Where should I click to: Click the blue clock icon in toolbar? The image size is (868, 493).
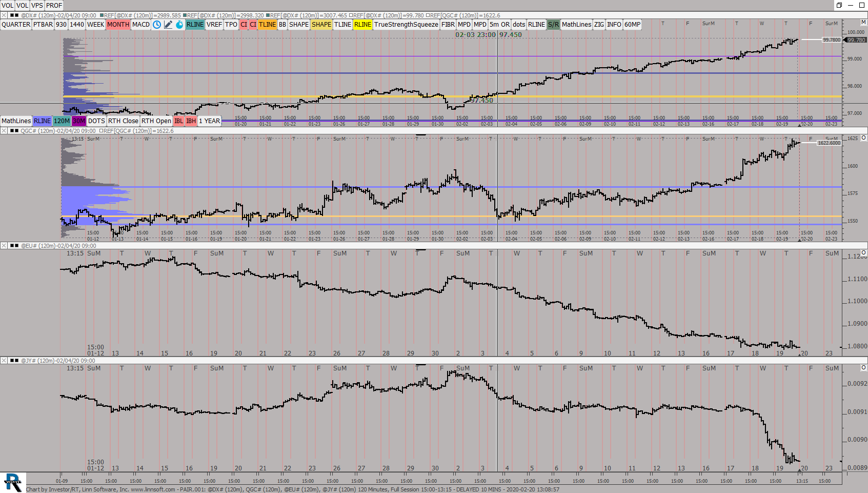(157, 25)
